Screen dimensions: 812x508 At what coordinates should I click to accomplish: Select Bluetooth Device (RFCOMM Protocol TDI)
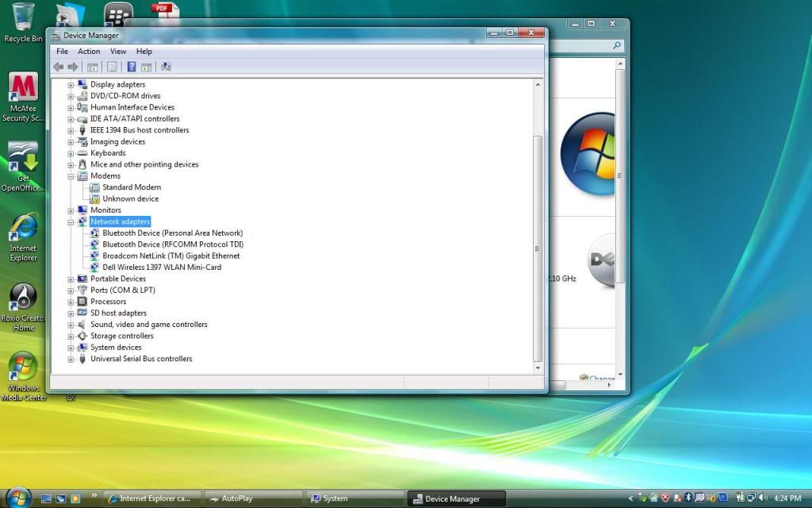173,244
